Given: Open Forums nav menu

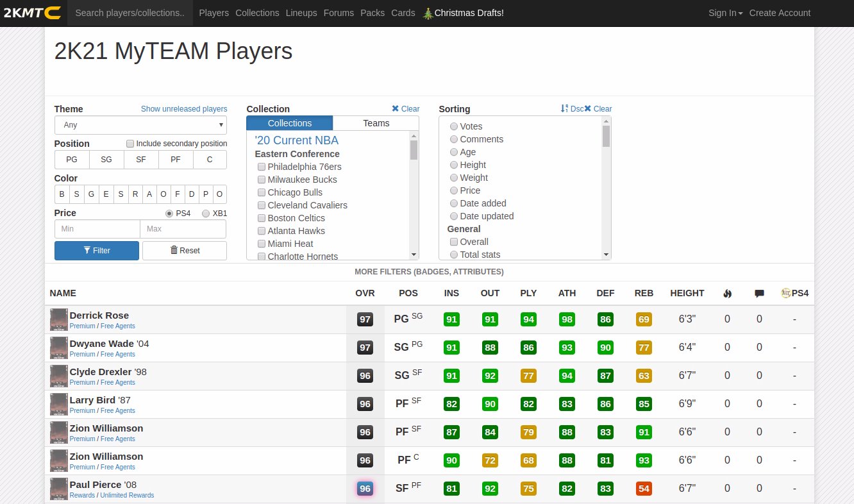Looking at the screenshot, I should (339, 13).
